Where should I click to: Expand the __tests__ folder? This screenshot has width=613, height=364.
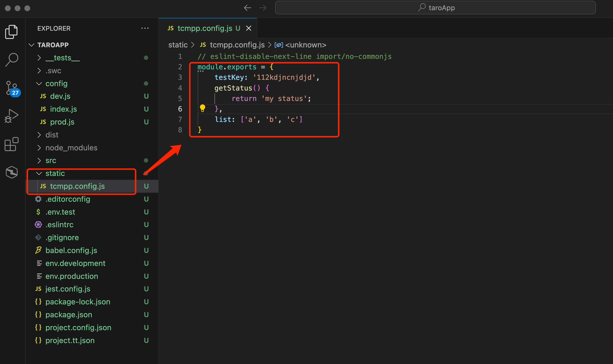pos(63,58)
